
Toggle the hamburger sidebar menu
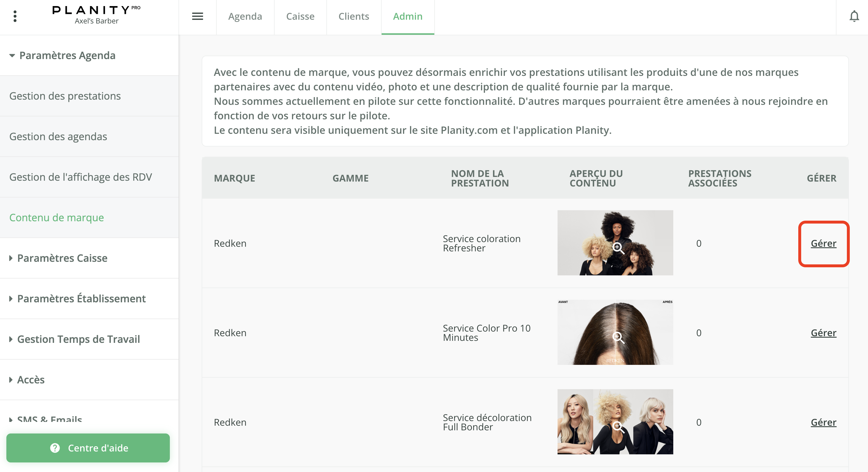pyautogui.click(x=197, y=16)
